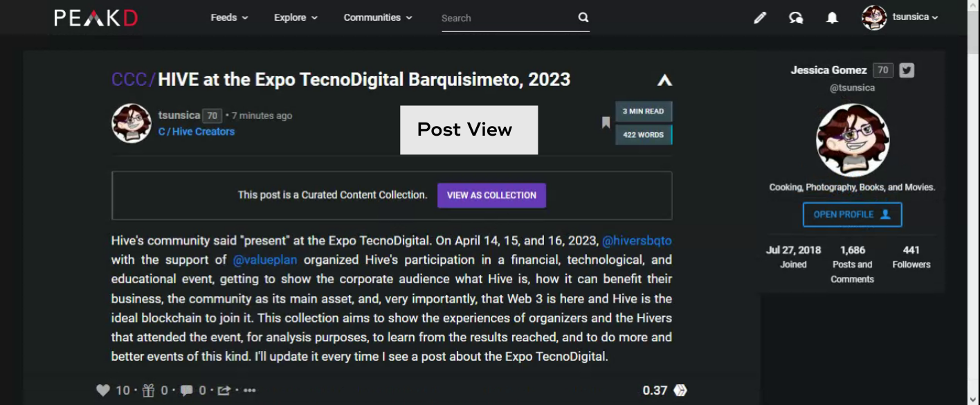Screen dimensions: 980x405
Task: Open the Communities dropdown
Action: (378, 17)
